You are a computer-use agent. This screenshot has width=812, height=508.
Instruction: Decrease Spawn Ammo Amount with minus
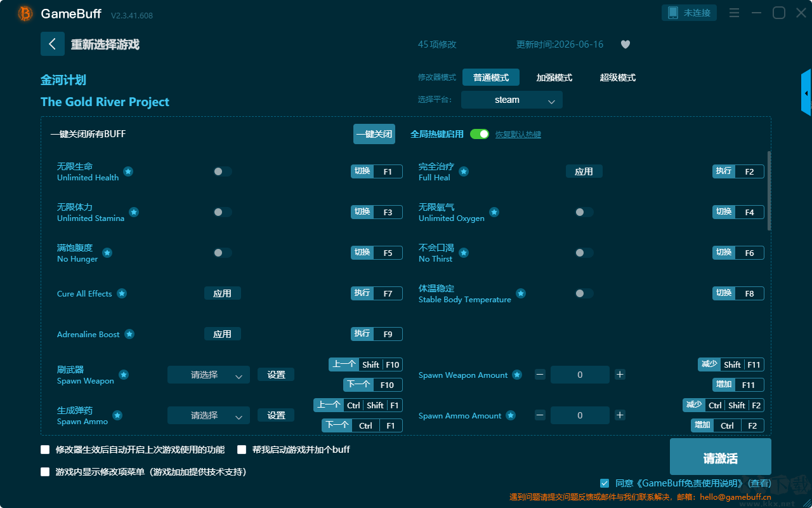[540, 415]
